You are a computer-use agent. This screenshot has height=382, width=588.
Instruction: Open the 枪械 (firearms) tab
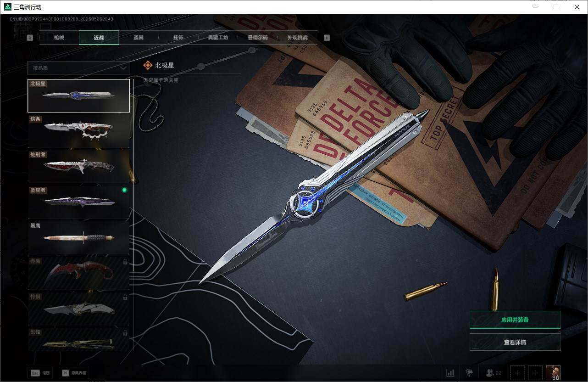coord(59,38)
